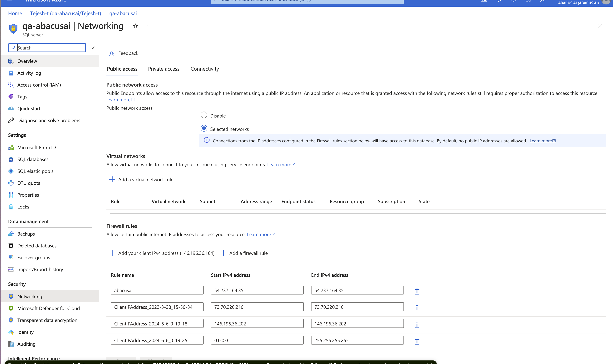This screenshot has width=613, height=364.
Task: Open the Backups page
Action: click(x=26, y=234)
